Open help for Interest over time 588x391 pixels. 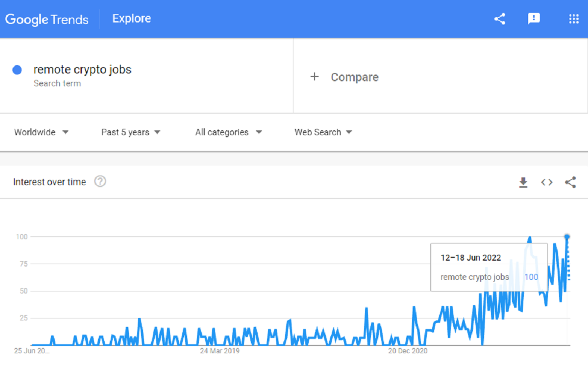point(100,182)
